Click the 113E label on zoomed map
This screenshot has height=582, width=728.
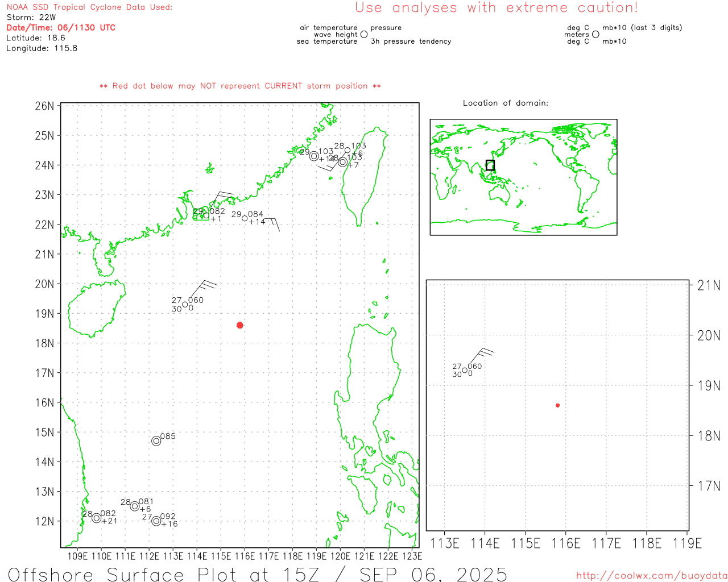pos(445,543)
